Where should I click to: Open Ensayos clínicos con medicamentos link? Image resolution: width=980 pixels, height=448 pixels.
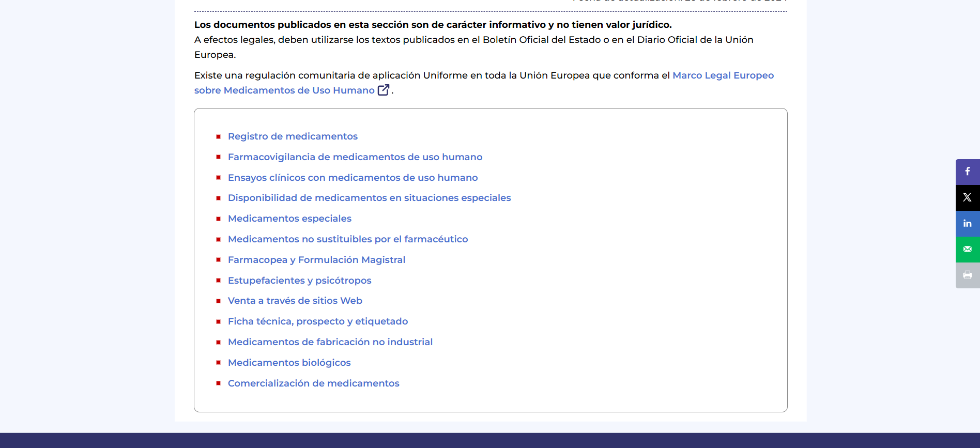(353, 178)
